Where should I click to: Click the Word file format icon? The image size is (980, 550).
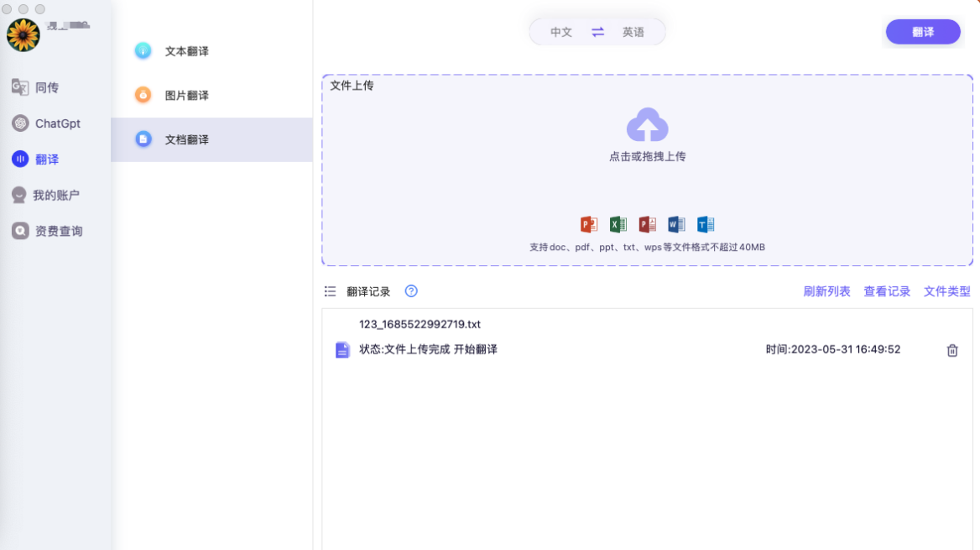pyautogui.click(x=676, y=223)
